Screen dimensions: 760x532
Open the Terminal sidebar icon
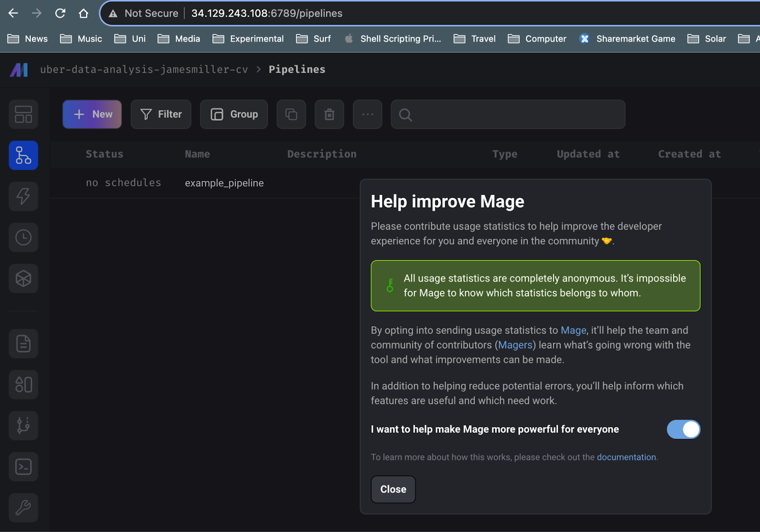[23, 467]
